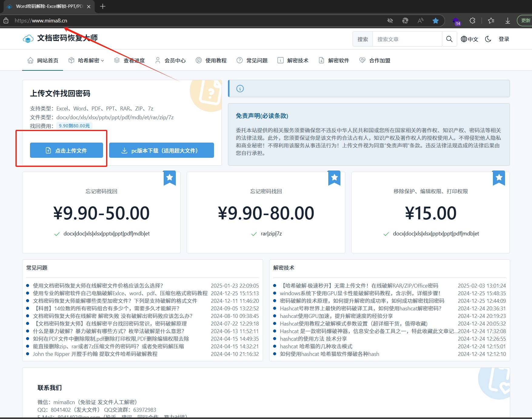Click the info circle icon in notice bar

point(240,89)
